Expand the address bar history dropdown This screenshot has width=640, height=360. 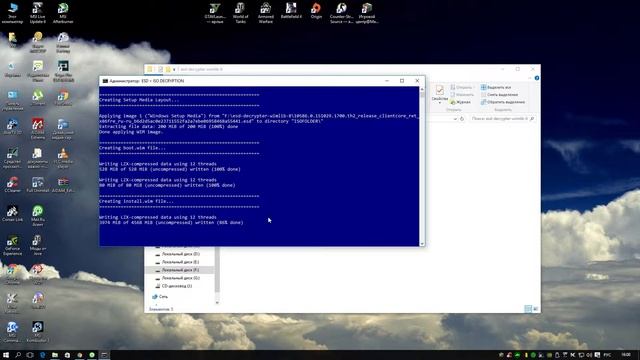tap(455, 119)
